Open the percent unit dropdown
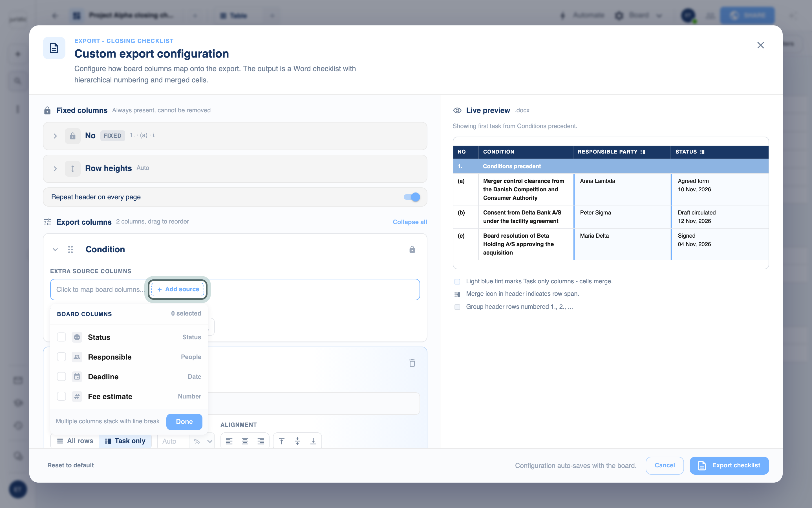This screenshot has height=508, width=812. click(x=202, y=441)
